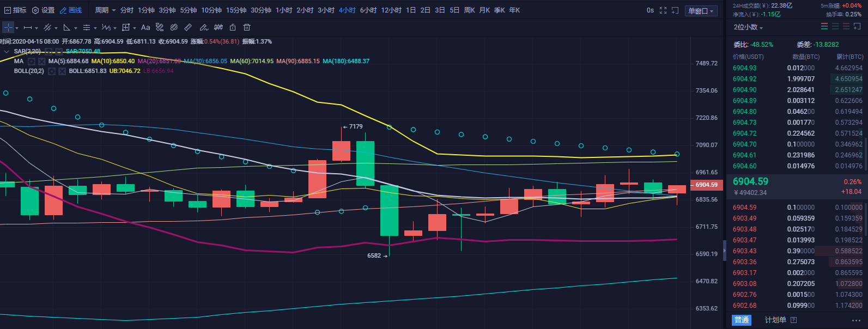Collapse the indicator legend chevron beside SAR

7,51
